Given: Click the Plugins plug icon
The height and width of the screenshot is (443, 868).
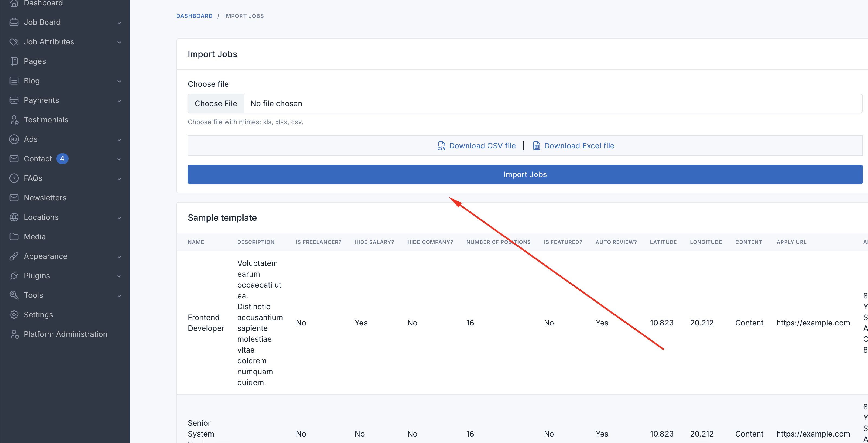Looking at the screenshot, I should point(14,276).
